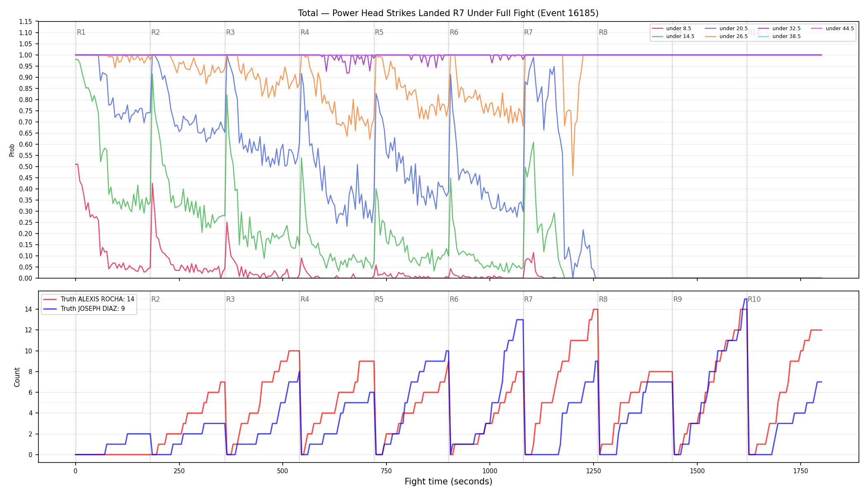Image resolution: width=868 pixels, height=496 pixels.
Task: Click the 14 tick on Count axis
Action: tap(29, 309)
